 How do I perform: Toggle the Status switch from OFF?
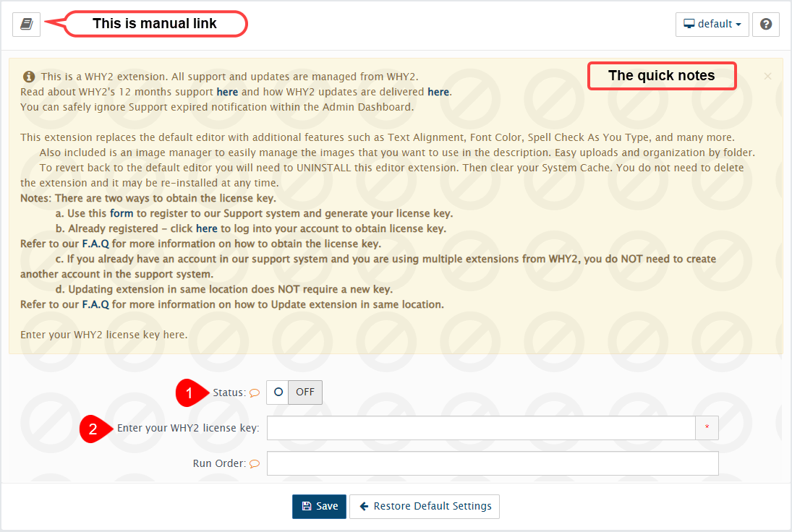(294, 392)
